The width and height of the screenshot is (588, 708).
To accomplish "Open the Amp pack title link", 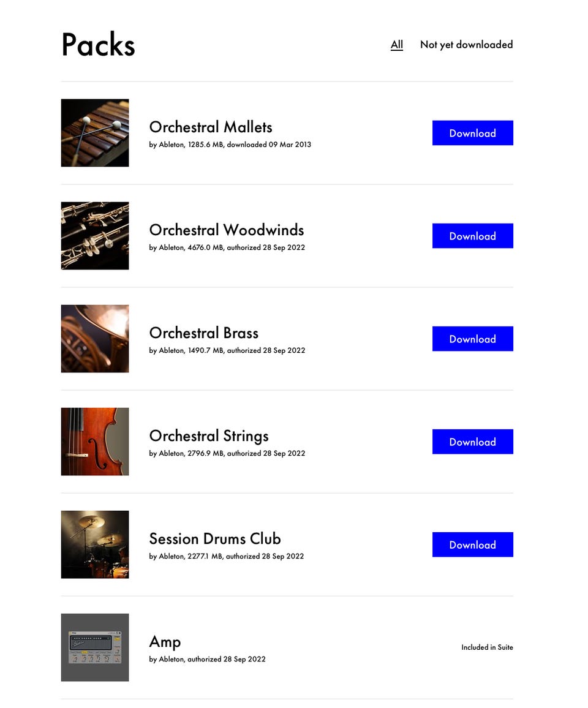I will pyautogui.click(x=165, y=642).
